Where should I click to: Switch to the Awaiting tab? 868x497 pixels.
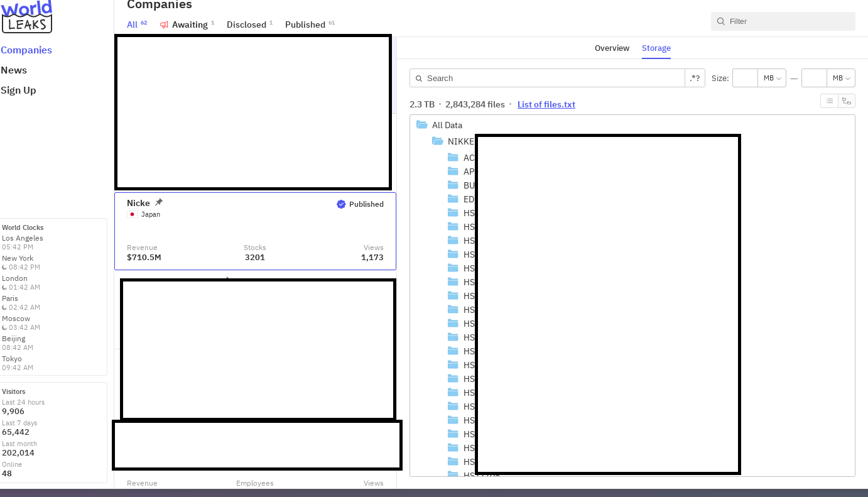click(x=187, y=25)
